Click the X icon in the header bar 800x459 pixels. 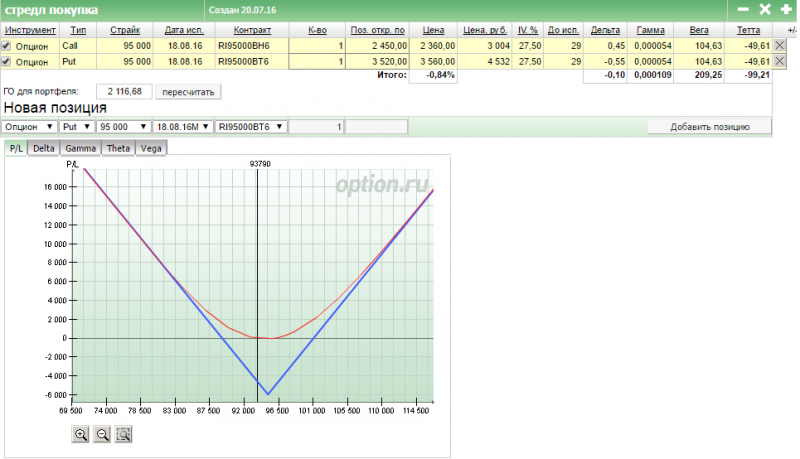pyautogui.click(x=765, y=9)
